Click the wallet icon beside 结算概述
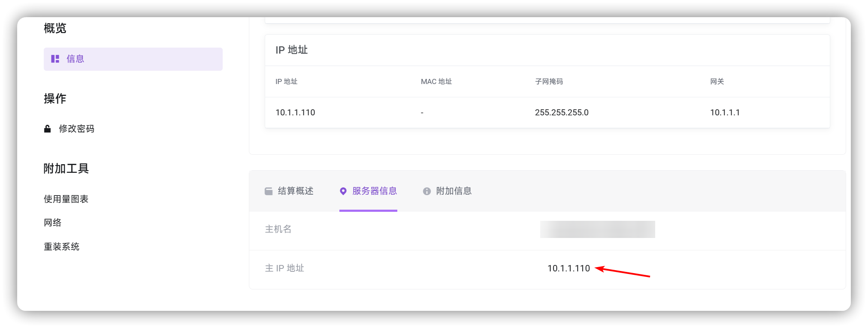 click(x=269, y=191)
